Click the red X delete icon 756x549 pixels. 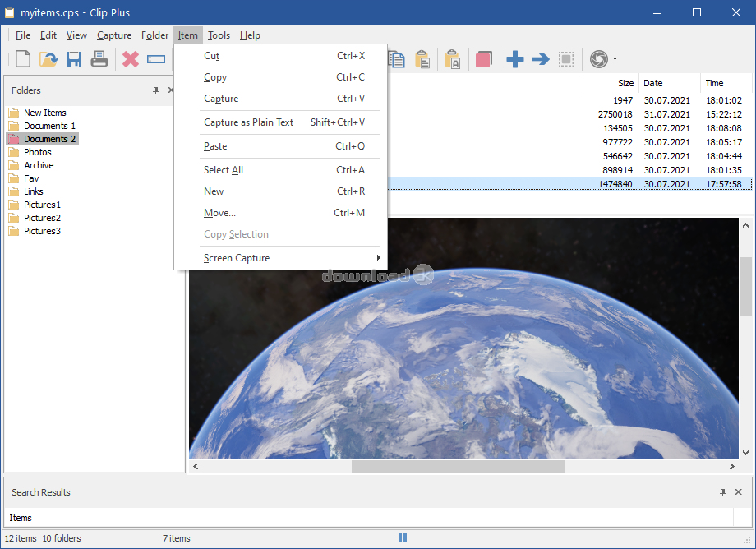tap(131, 59)
